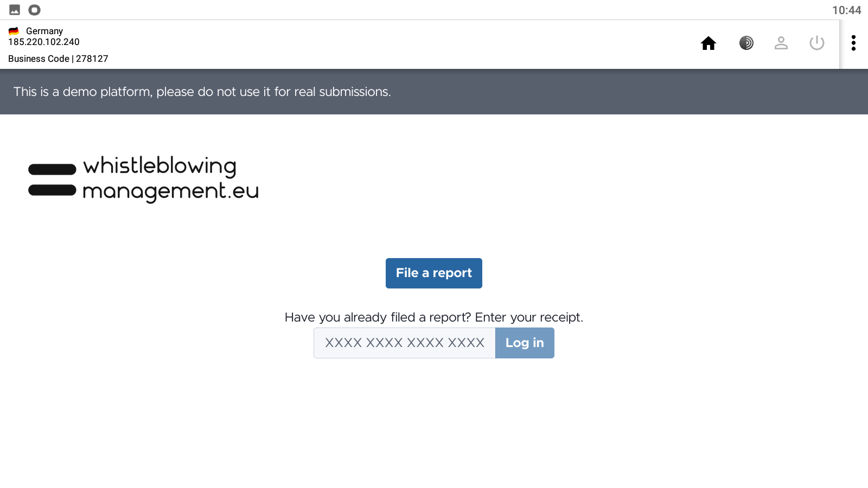The height and width of the screenshot is (488, 868).
Task: Click the Log in button
Action: pos(525,343)
